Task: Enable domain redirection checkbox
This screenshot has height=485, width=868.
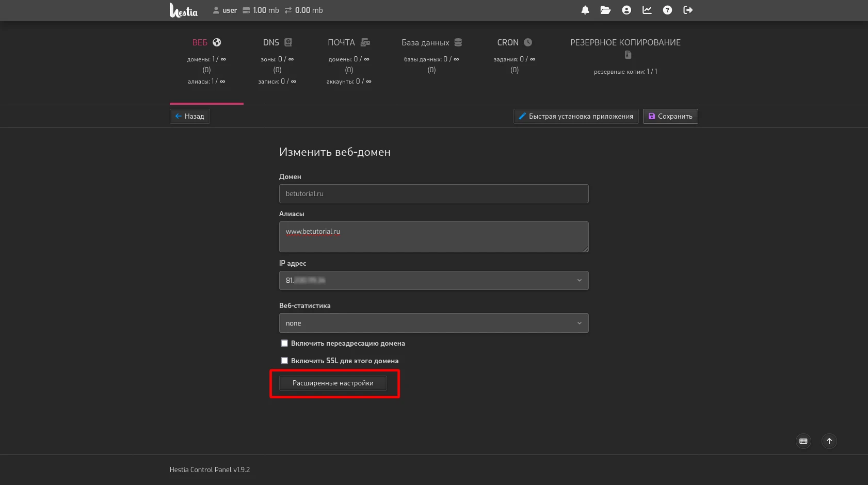Action: point(284,343)
